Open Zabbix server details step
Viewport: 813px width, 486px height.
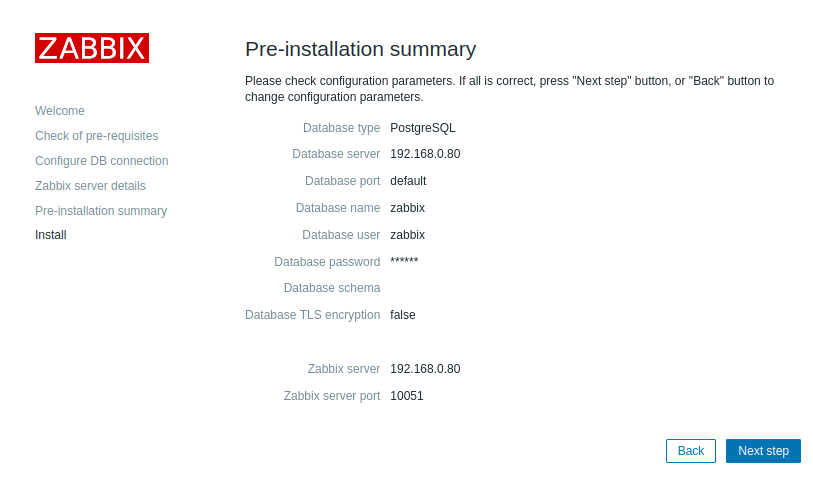[x=90, y=186]
